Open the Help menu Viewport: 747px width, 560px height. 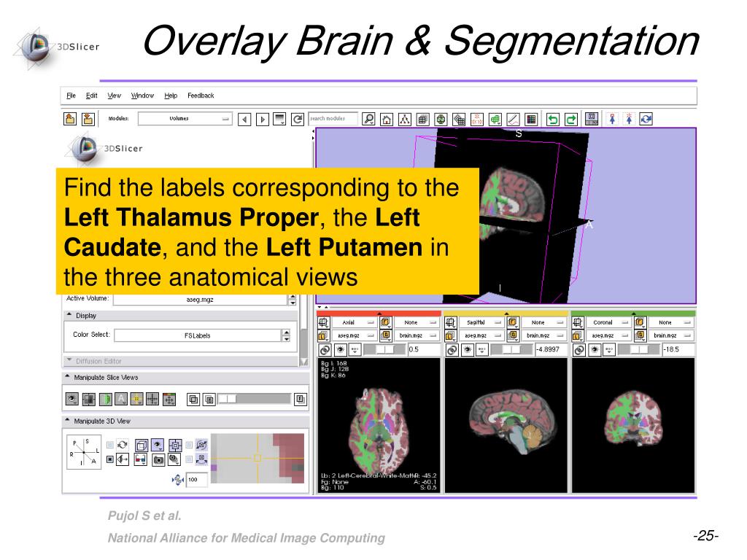click(171, 96)
